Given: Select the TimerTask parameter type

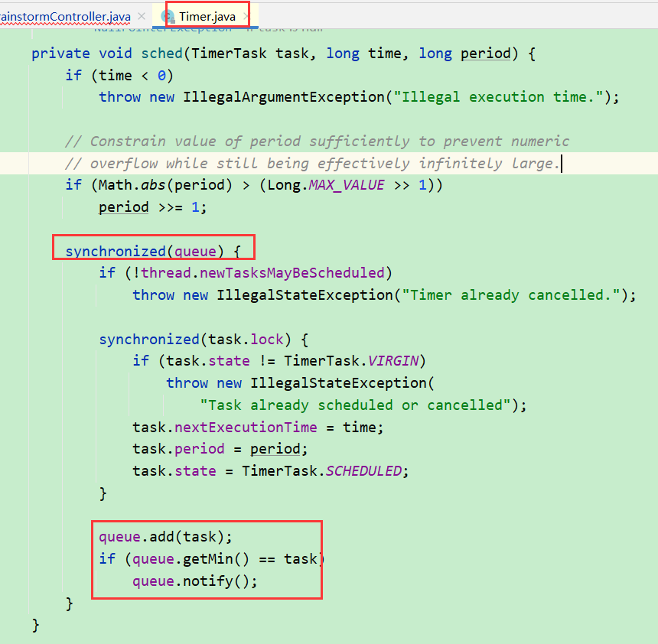Looking at the screenshot, I should (x=229, y=54).
